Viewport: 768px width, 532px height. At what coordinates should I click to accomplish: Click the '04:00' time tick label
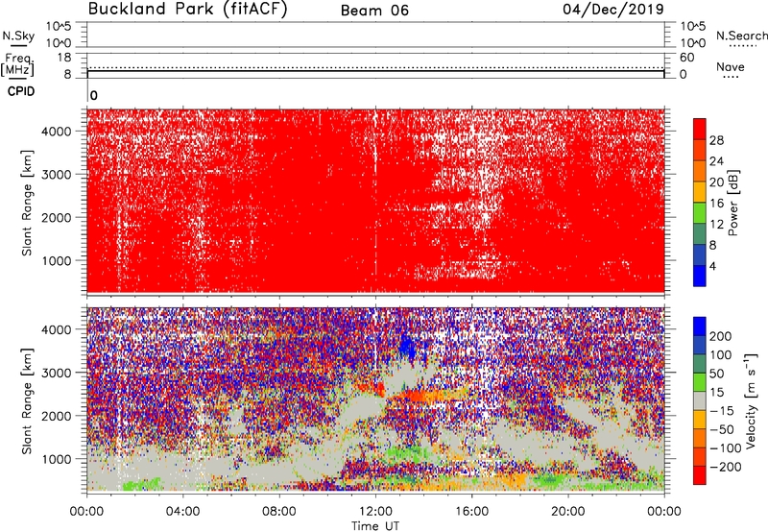[182, 512]
